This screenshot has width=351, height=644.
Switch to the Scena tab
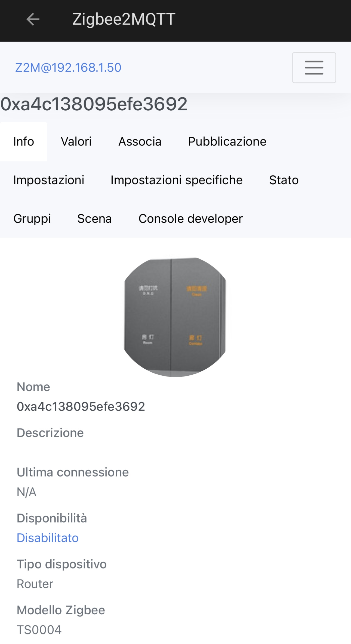[95, 218]
